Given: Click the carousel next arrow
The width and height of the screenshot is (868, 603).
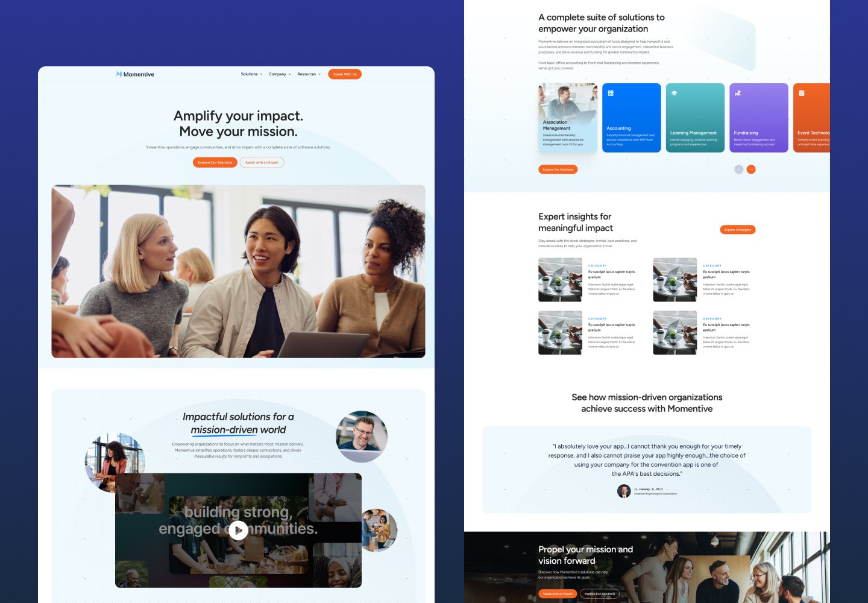Looking at the screenshot, I should (x=751, y=169).
